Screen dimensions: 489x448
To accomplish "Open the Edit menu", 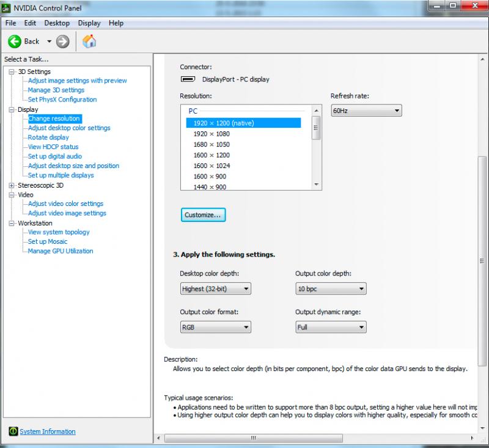I will [x=30, y=23].
